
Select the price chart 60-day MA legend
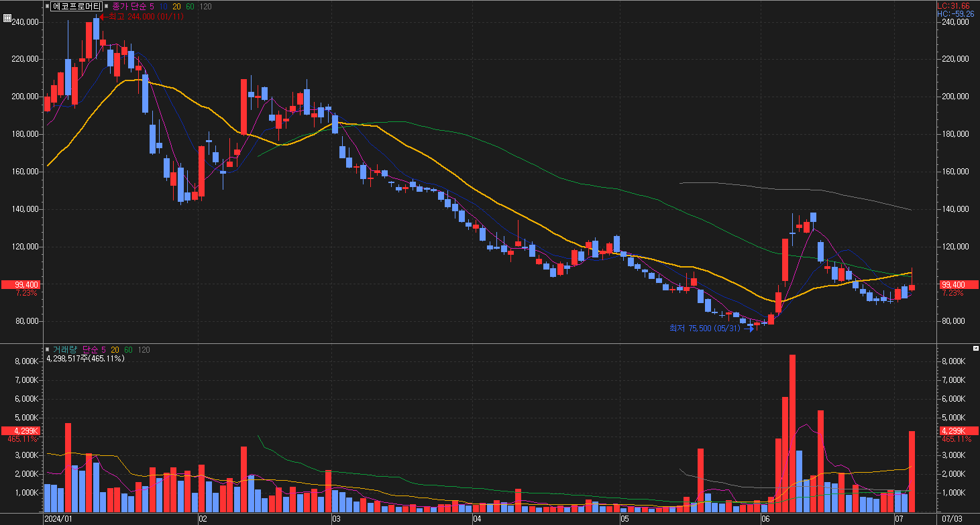pos(190,6)
